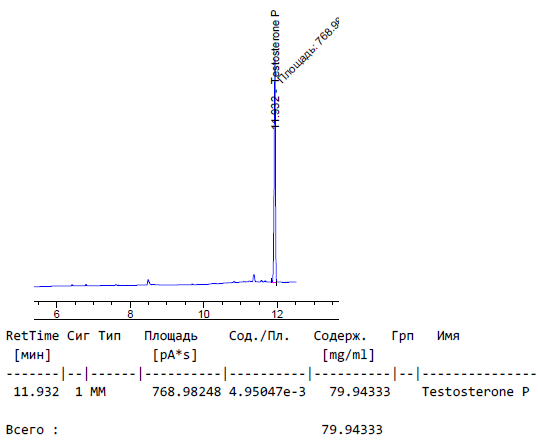The image size is (538, 444).
Task: Click the Сод./Пл. column header
Action: click(x=259, y=336)
